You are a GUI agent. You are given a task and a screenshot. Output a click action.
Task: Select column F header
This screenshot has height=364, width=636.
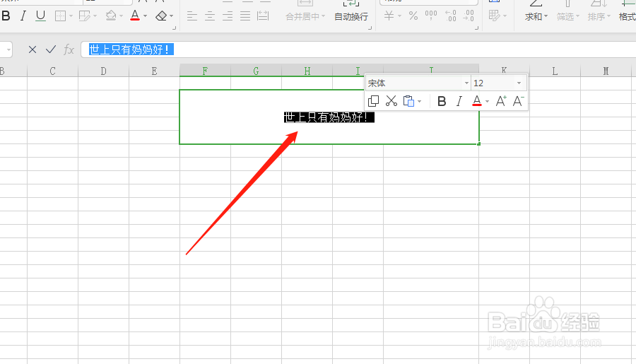click(x=205, y=71)
